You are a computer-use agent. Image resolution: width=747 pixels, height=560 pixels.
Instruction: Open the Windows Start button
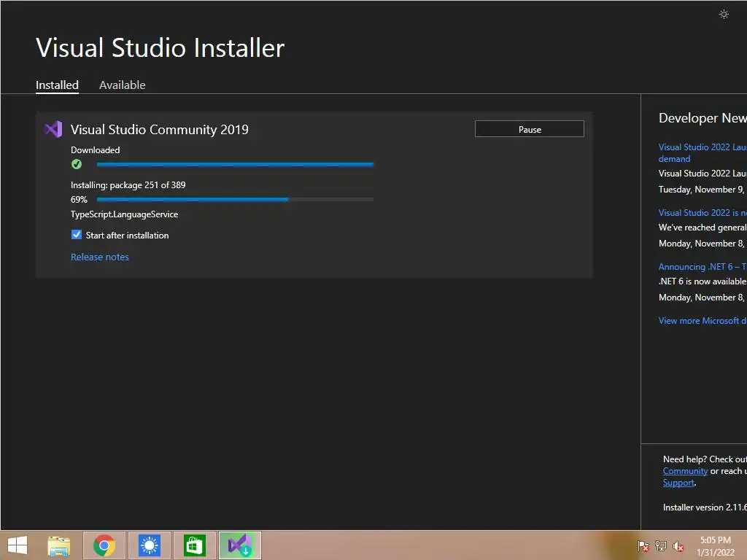(18, 545)
